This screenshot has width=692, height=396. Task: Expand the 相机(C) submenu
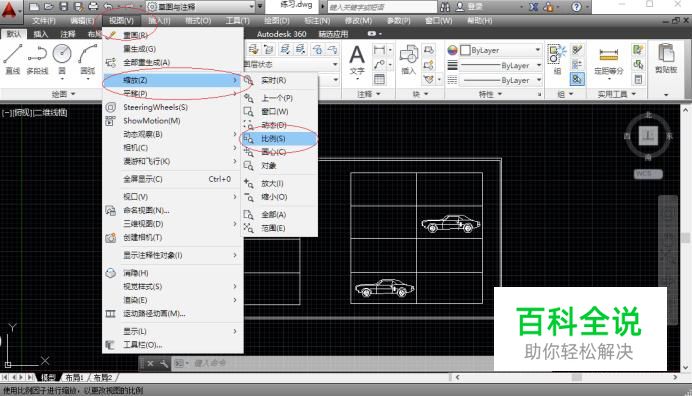173,148
